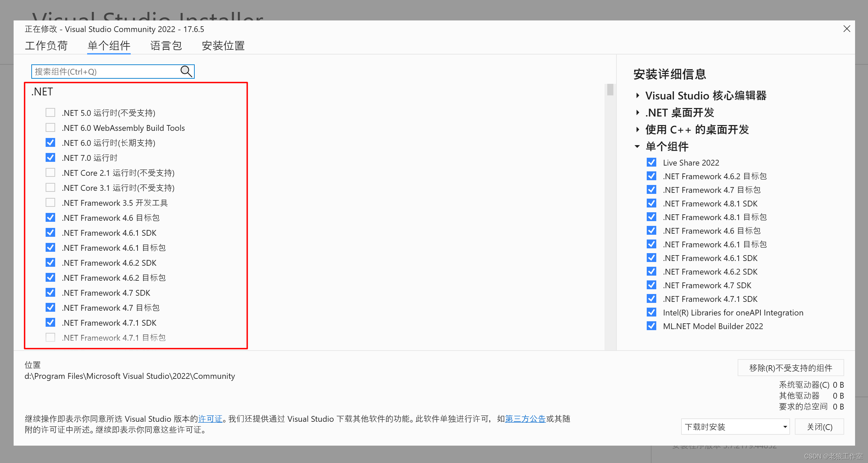Click the component list scrollbar thumb
The width and height of the screenshot is (868, 463).
(610, 90)
